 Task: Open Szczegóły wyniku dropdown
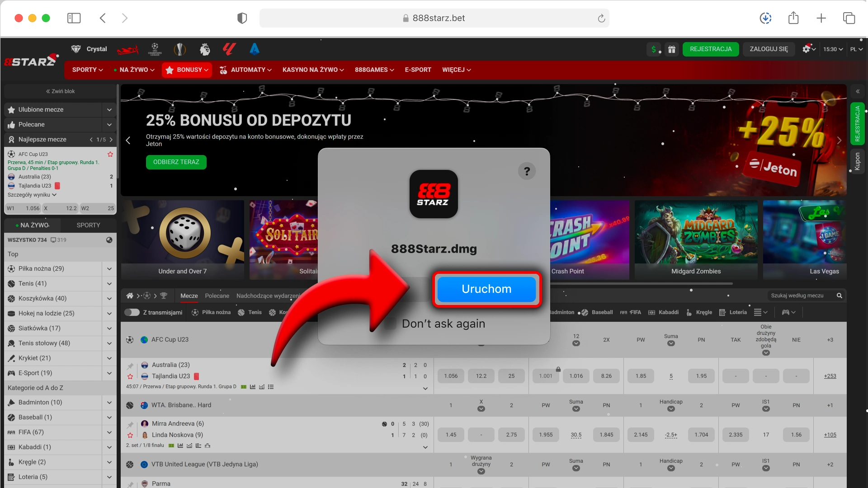coord(32,195)
